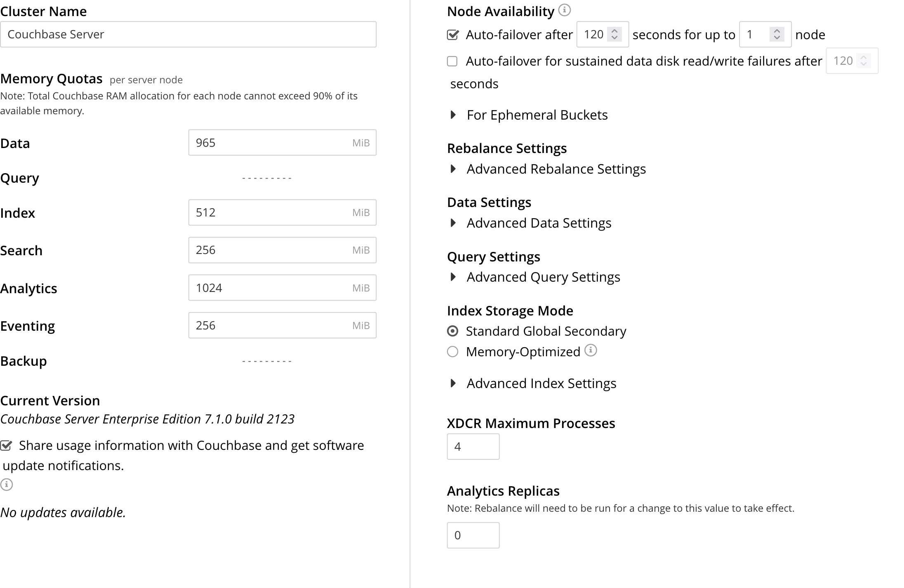Edit the XDCR Maximum Processes value

click(x=473, y=447)
